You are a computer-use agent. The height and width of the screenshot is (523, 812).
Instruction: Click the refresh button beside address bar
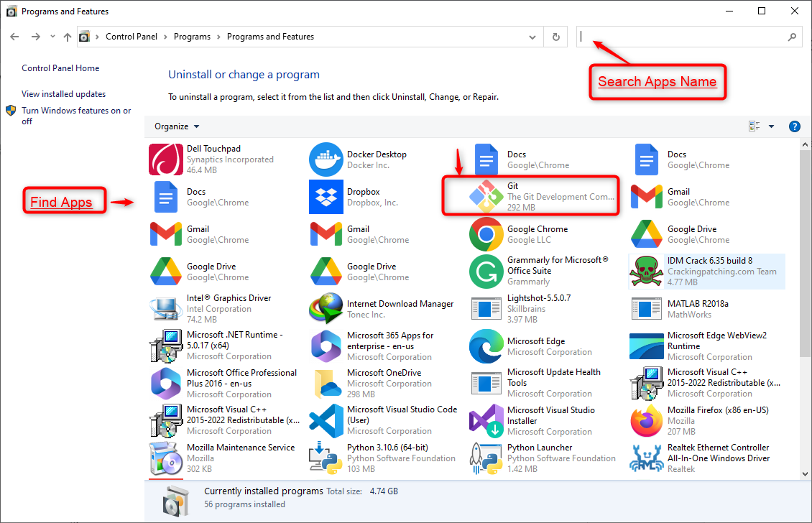pos(555,37)
